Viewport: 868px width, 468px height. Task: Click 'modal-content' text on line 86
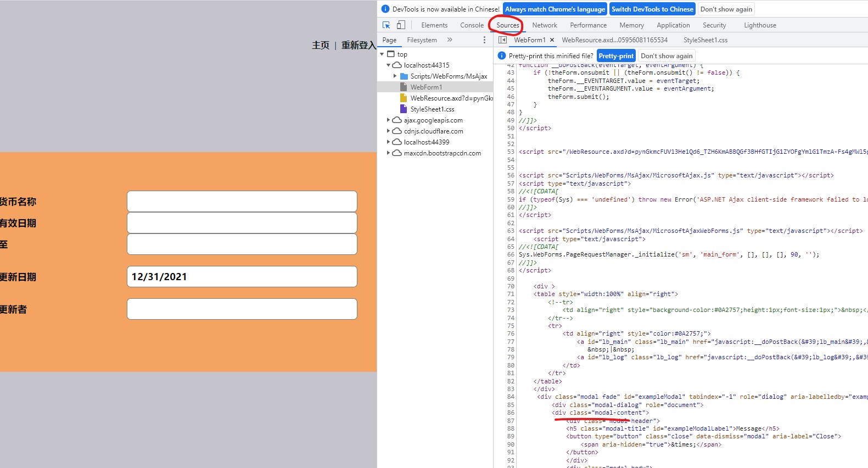pyautogui.click(x=619, y=413)
